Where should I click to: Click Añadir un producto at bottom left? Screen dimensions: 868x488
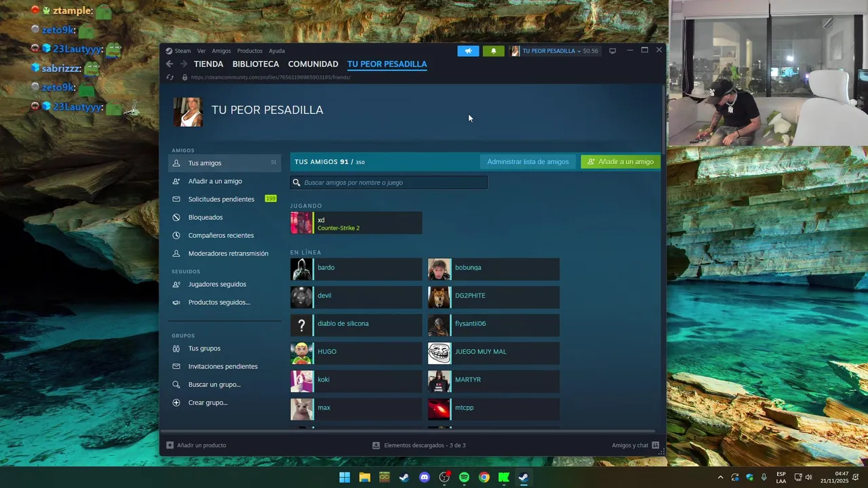click(197, 445)
